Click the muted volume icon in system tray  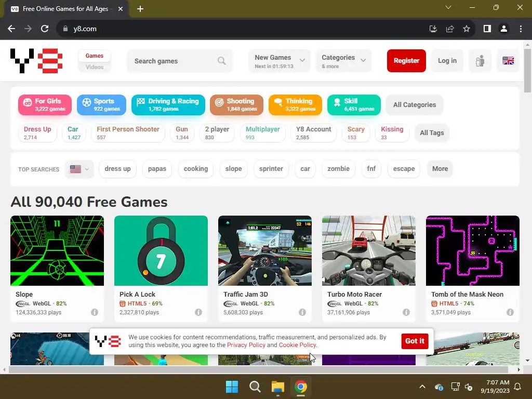[469, 387]
